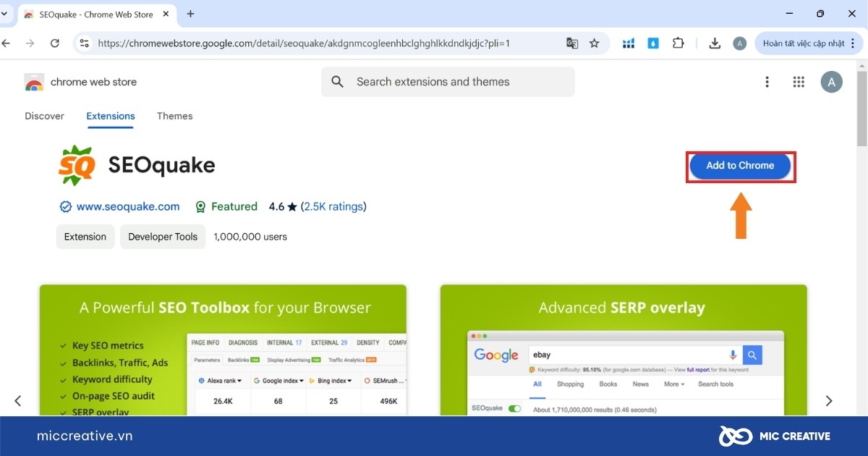Click the Chrome Web Store rainbow logo
The image size is (868, 456).
tap(34, 83)
